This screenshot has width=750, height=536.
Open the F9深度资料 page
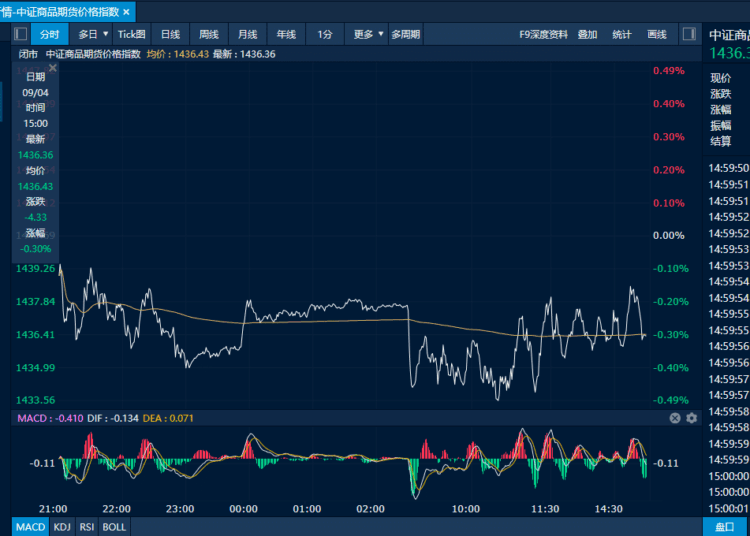(543, 34)
